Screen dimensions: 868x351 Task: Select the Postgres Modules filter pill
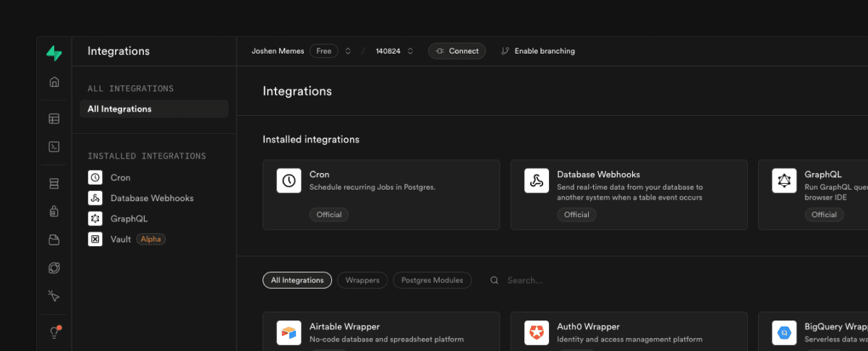click(x=433, y=280)
